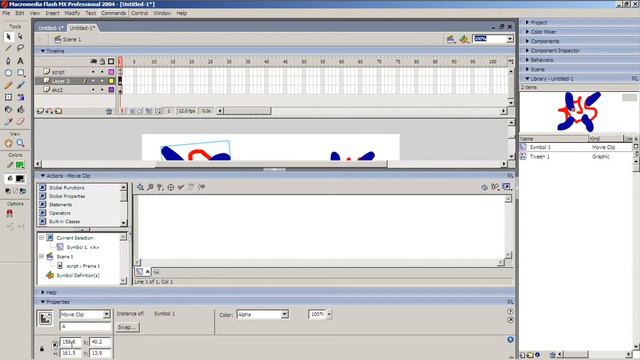Select the Ink Bottle tool

[x=8, y=109]
